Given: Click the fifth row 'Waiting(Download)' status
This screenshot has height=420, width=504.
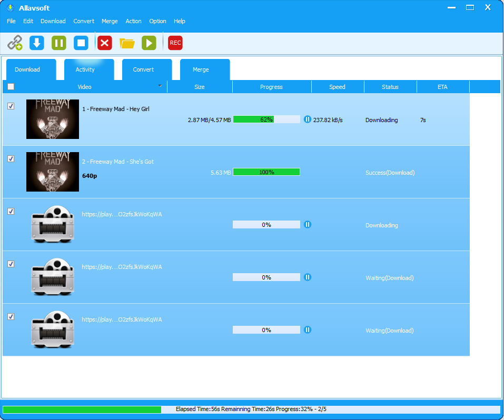Looking at the screenshot, I should pyautogui.click(x=390, y=331).
